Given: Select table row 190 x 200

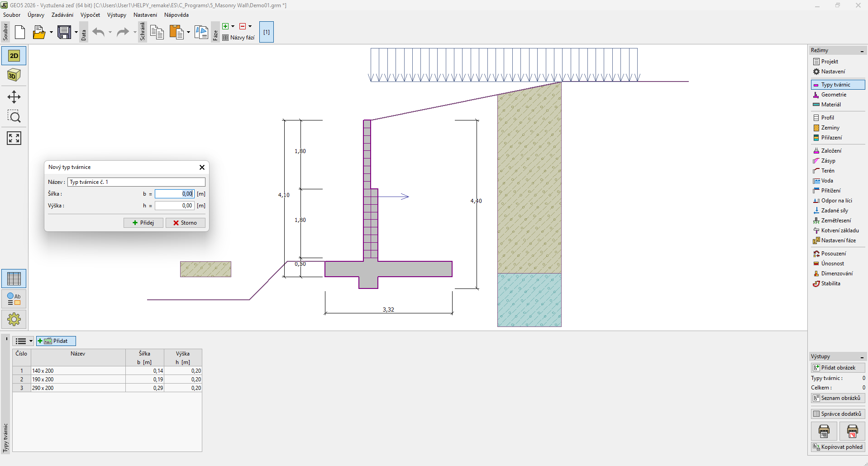Looking at the screenshot, I should [x=78, y=380].
